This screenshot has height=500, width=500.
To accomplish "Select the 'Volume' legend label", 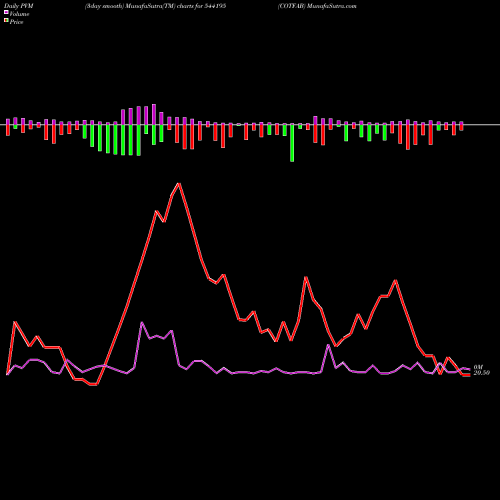I will tap(19, 14).
